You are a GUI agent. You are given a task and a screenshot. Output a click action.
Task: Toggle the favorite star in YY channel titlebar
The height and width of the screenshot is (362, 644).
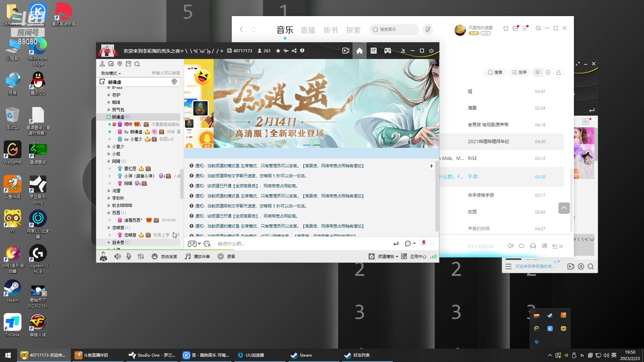(278, 51)
